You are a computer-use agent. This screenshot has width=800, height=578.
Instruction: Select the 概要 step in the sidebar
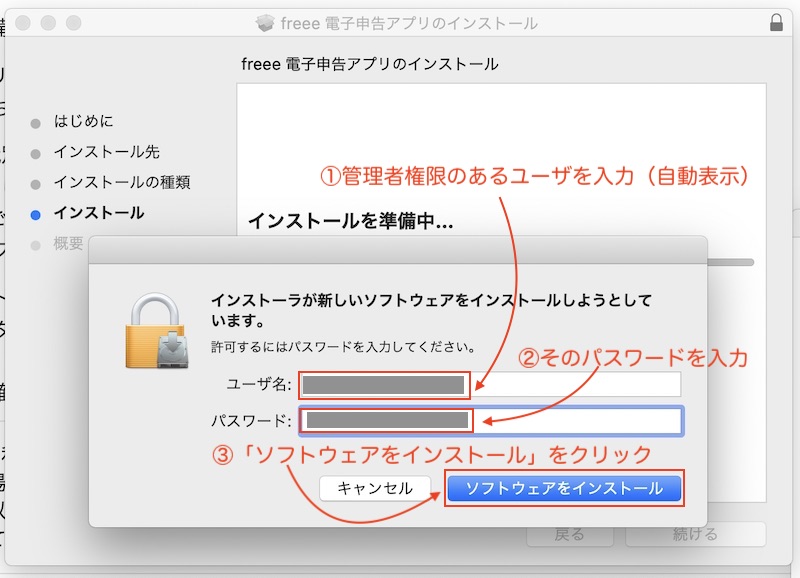pos(68,244)
